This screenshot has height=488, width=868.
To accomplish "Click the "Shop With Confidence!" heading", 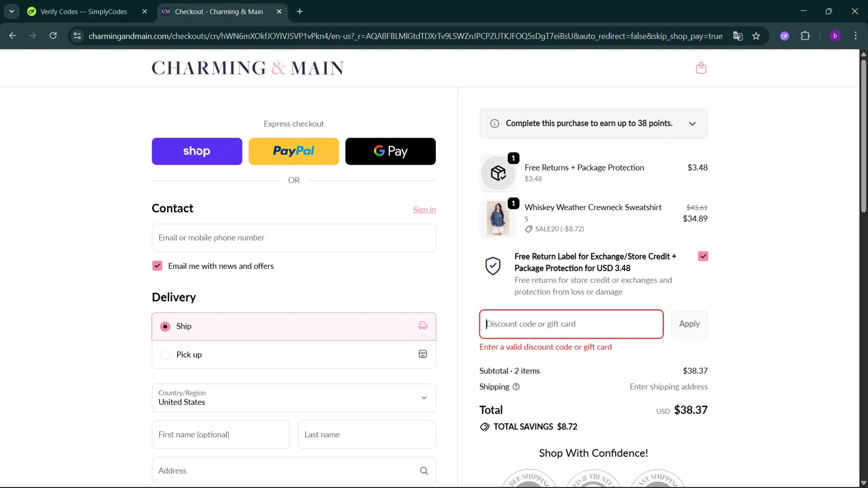I will tap(593, 453).
